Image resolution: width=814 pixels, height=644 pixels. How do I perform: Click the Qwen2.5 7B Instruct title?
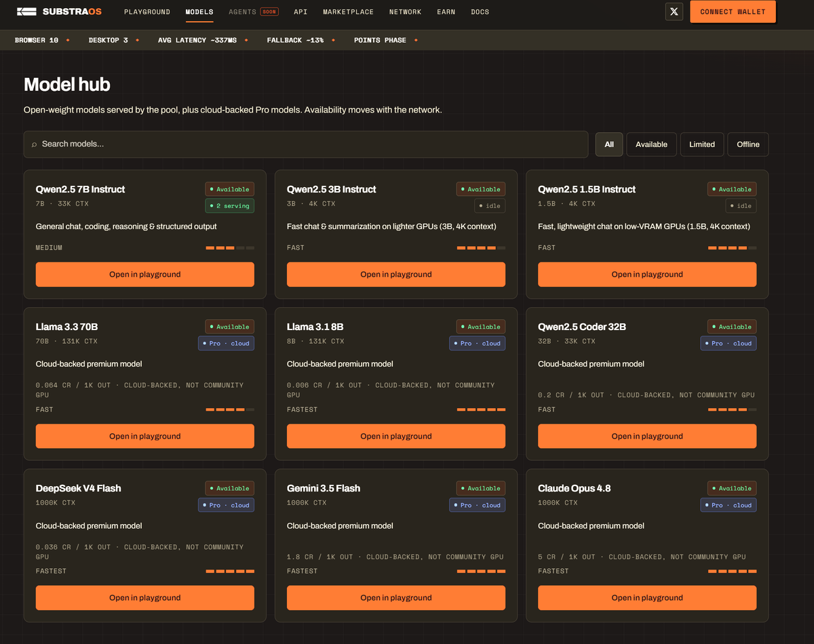[x=80, y=189]
